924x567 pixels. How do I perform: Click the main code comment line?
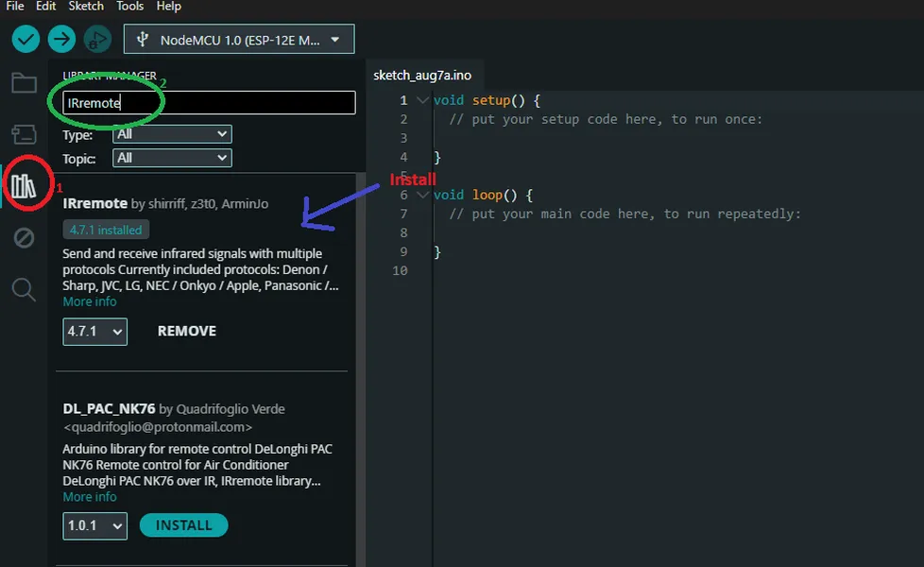click(x=625, y=214)
